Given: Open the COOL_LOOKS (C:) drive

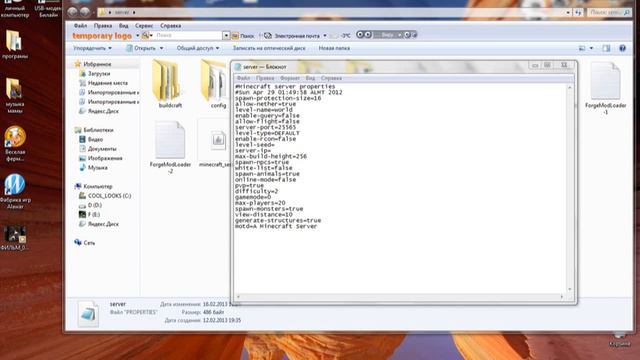Looking at the screenshot, I should [109, 196].
